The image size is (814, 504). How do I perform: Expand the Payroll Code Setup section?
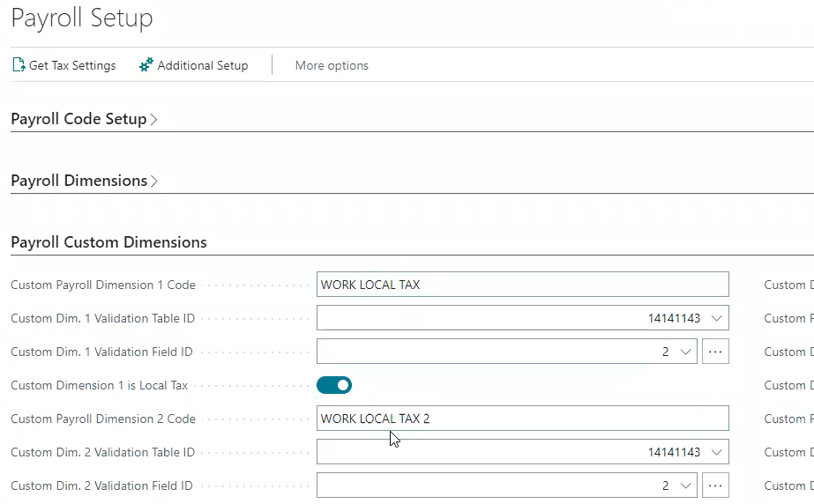[x=78, y=119]
